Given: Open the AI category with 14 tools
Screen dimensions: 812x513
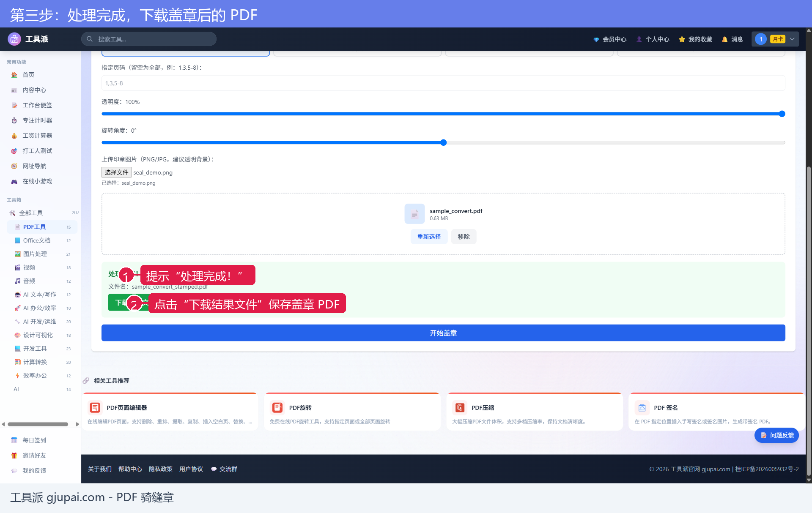Looking at the screenshot, I should tap(42, 389).
